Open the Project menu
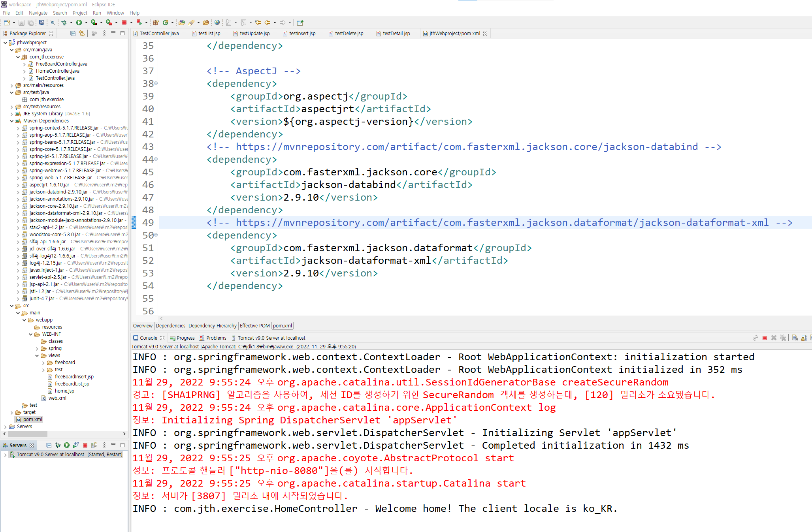This screenshot has width=812, height=532. pos(80,13)
